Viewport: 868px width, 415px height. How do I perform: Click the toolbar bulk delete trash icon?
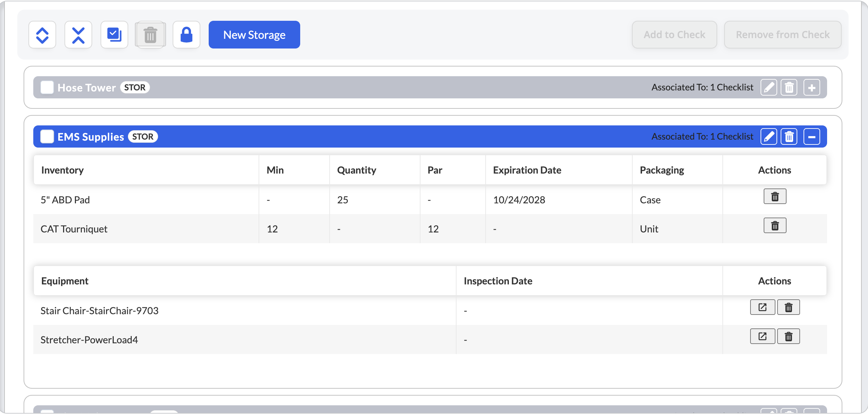click(150, 35)
